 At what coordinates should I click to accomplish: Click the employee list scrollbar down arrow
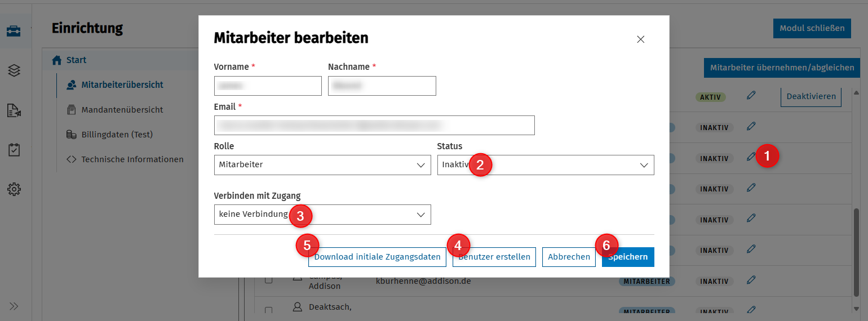[x=857, y=309]
